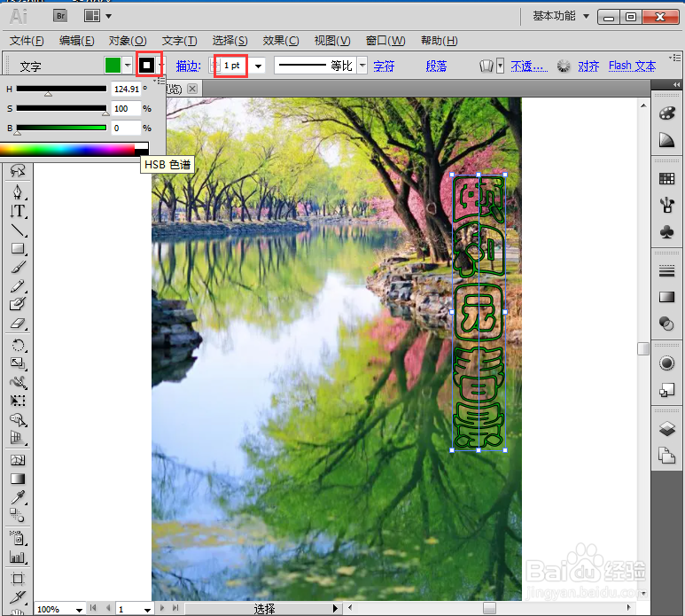Select the Pencil tool
This screenshot has width=685, height=616.
pyautogui.click(x=18, y=286)
